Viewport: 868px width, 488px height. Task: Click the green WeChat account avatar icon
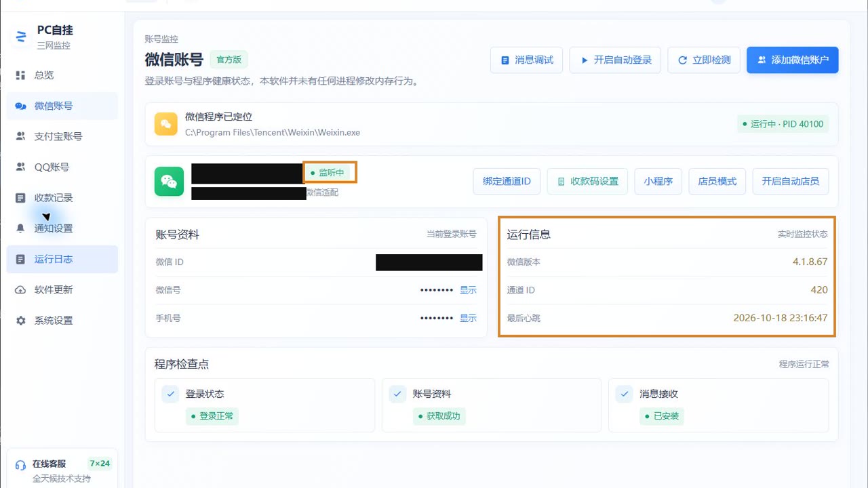[169, 182]
